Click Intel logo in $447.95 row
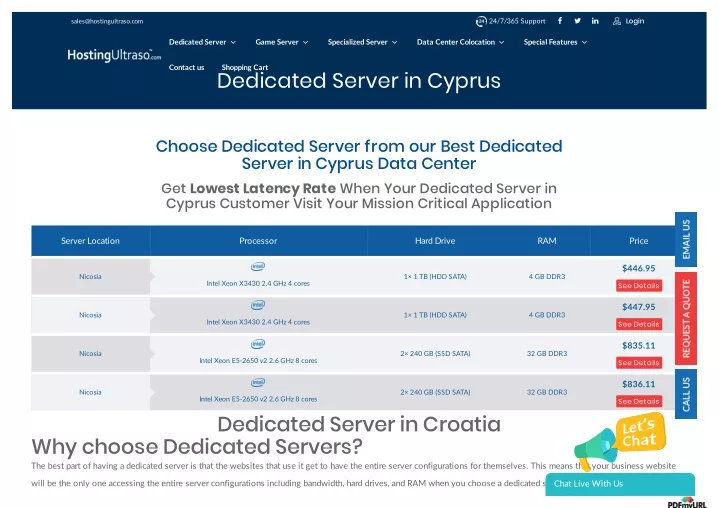 coord(258,305)
